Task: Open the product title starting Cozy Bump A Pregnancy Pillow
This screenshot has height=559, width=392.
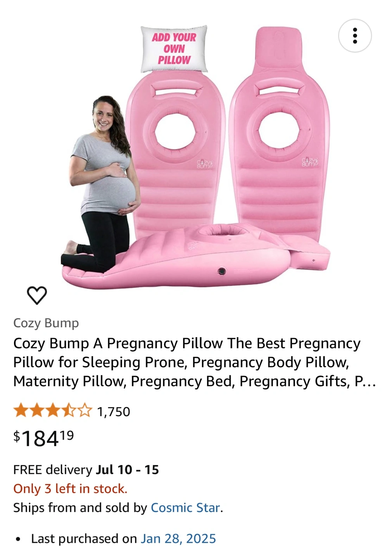Action: 195,362
